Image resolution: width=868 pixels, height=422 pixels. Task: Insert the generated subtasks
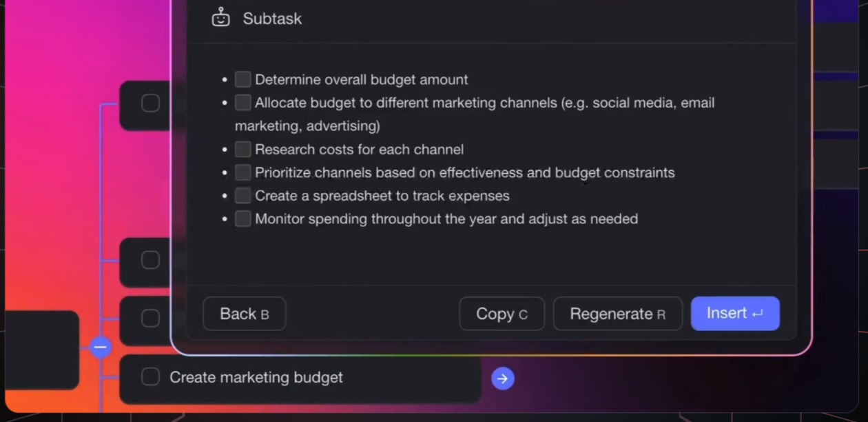tap(734, 314)
